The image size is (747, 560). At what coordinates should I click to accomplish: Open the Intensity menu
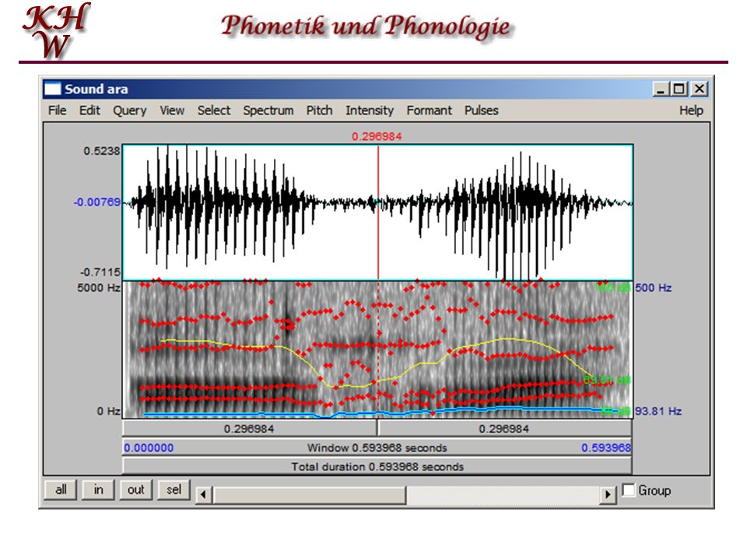click(x=370, y=110)
